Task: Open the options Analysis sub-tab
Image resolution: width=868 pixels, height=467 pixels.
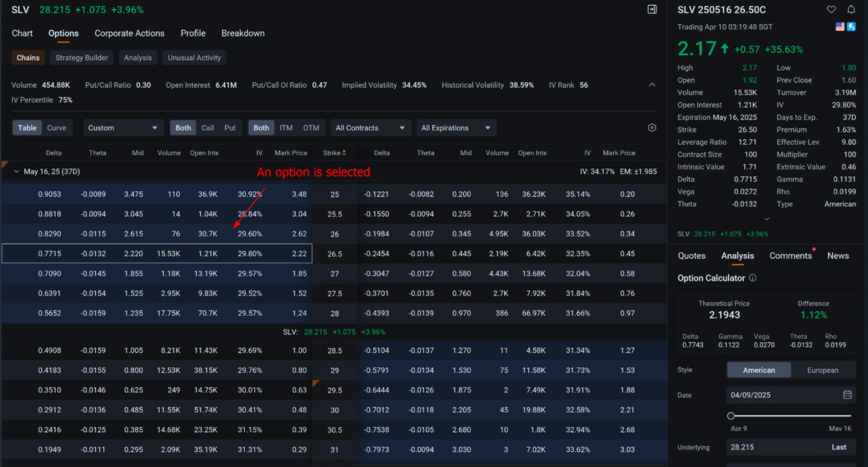Action: click(x=138, y=58)
